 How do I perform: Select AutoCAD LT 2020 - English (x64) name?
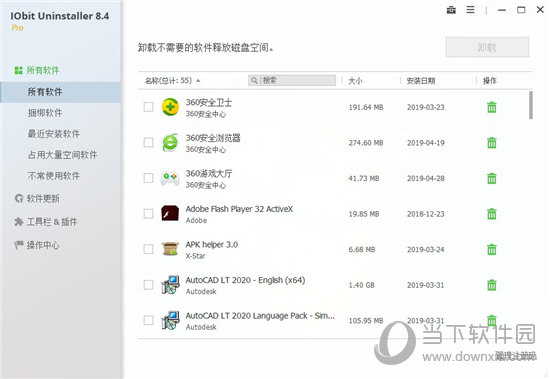(x=245, y=280)
